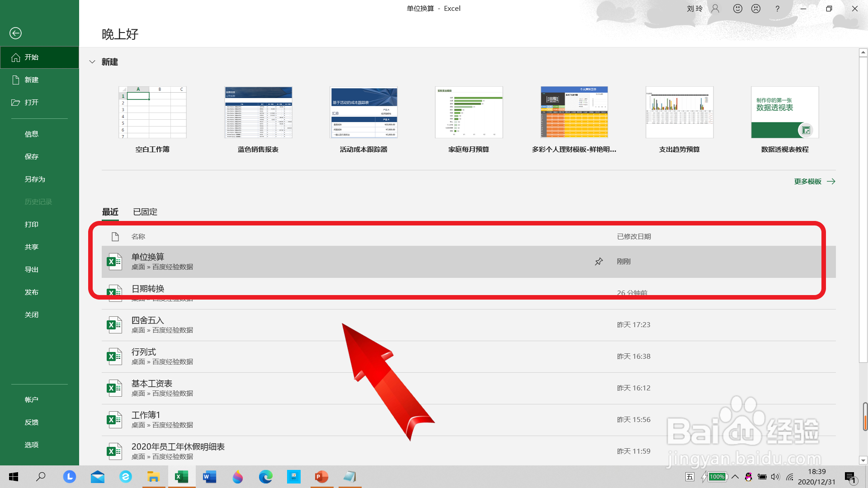Open 导出 in sidebar
This screenshot has width=868, height=488.
pyautogui.click(x=40, y=270)
